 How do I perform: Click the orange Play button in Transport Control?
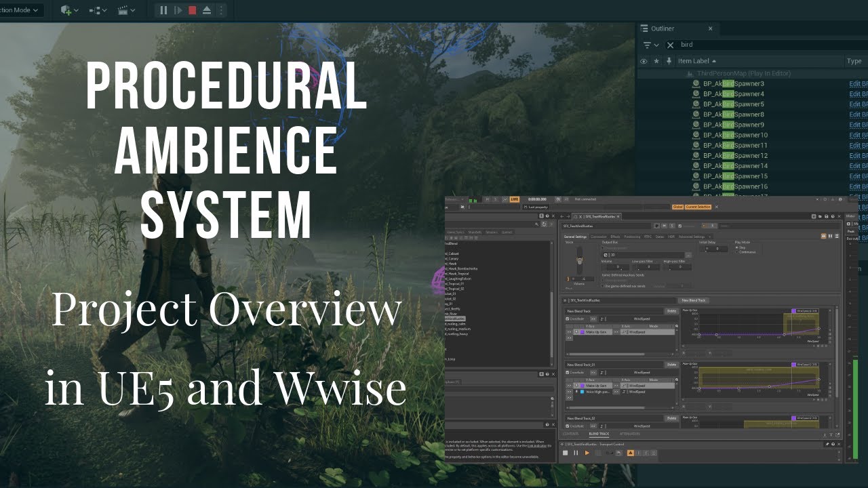[x=587, y=453]
